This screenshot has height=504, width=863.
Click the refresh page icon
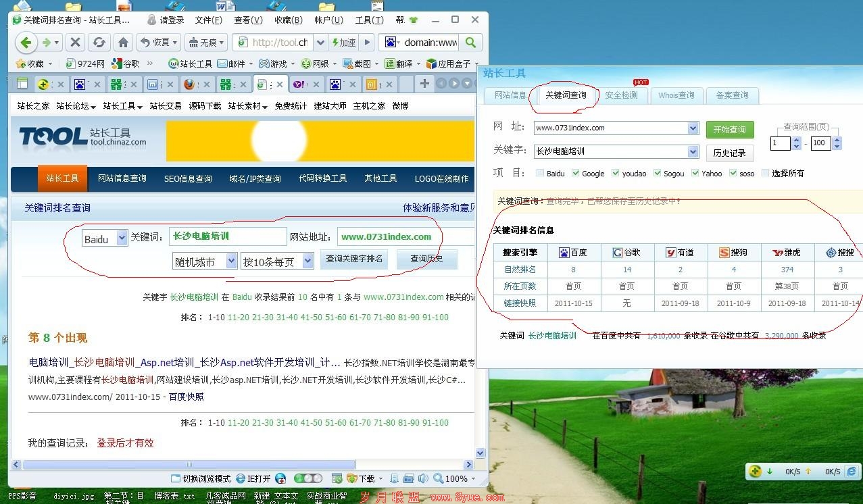(x=99, y=42)
